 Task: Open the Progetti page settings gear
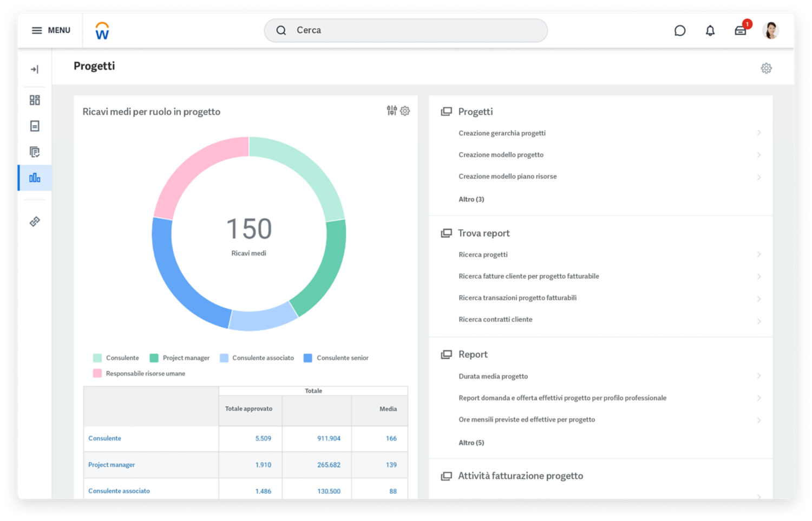[x=766, y=68]
